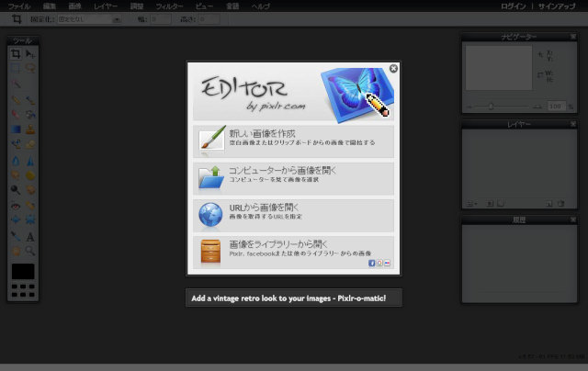Choose 新しい画像を作成 option

pos(294,141)
